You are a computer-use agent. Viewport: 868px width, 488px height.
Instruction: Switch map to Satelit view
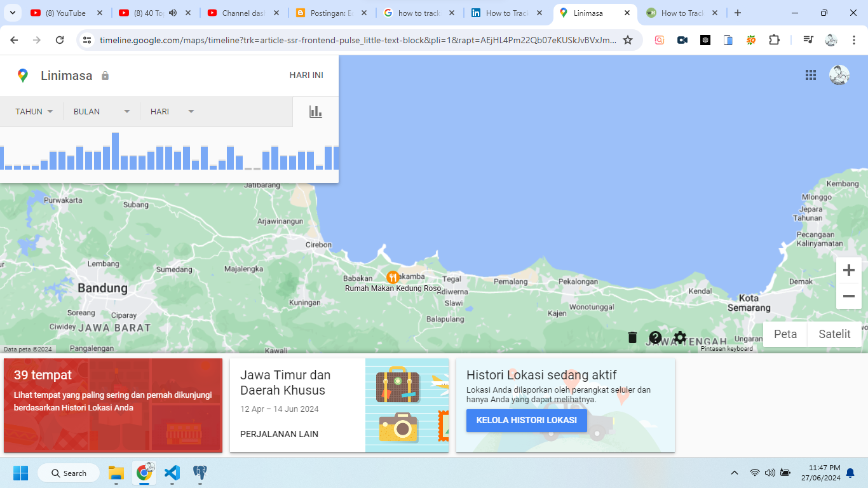[834, 334]
